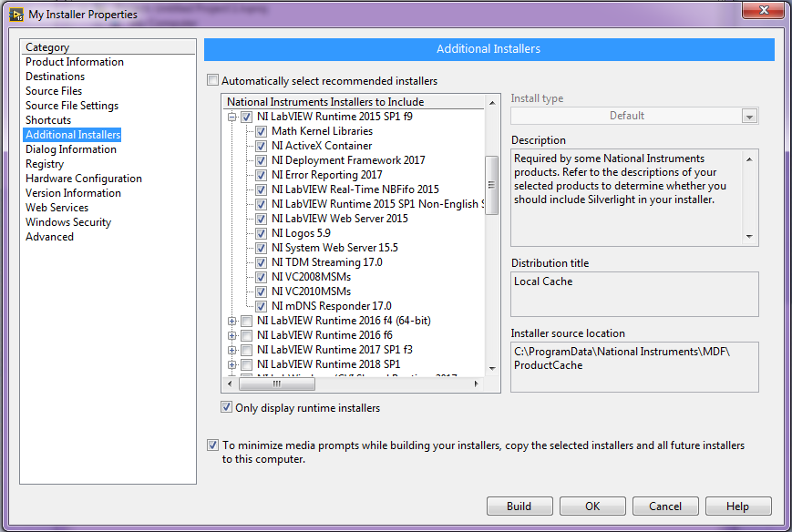
Task: Toggle NI mDNS Responder 17.0 checkbox
Action: coord(262,307)
